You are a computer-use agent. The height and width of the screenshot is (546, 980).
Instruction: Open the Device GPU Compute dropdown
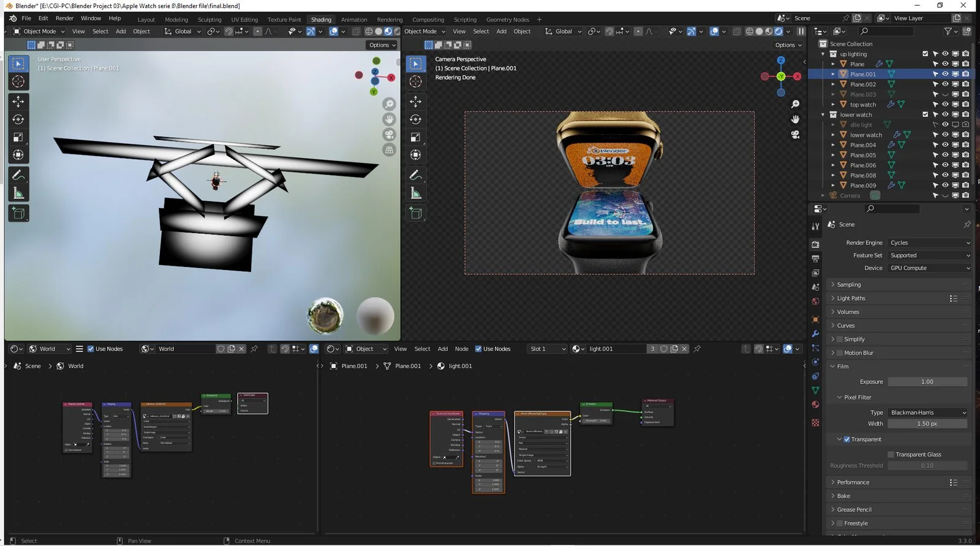pyautogui.click(x=929, y=268)
